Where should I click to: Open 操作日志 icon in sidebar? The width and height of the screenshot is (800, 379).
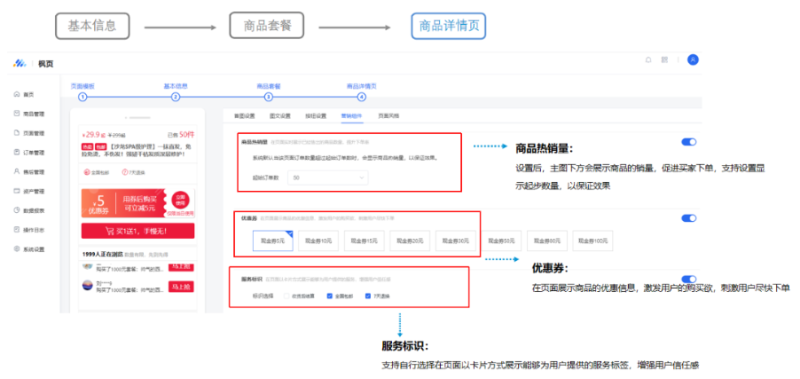(x=17, y=230)
